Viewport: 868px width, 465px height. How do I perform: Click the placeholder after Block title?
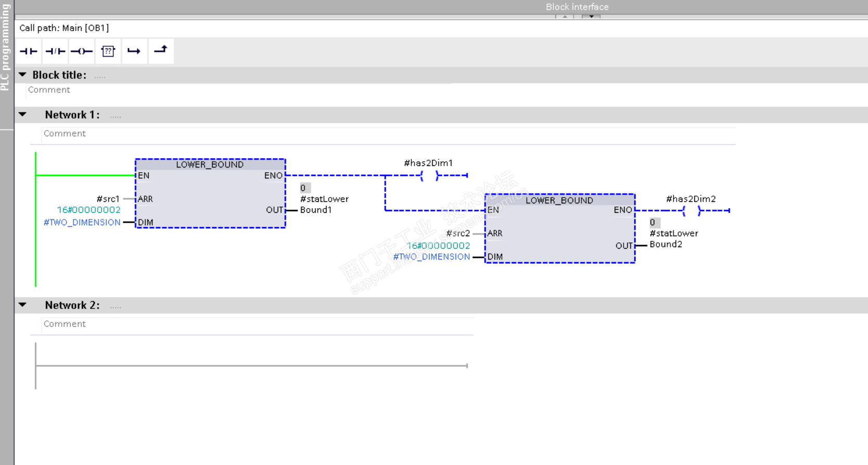[100, 76]
